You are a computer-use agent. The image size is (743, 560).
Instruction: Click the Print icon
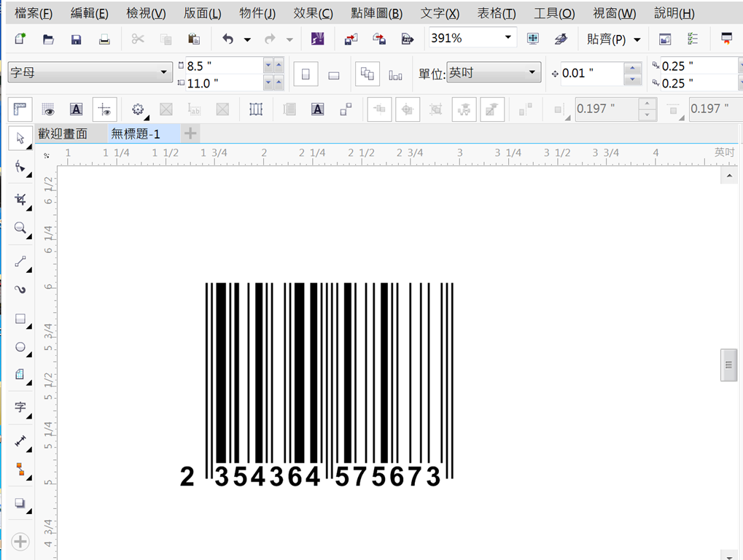104,39
